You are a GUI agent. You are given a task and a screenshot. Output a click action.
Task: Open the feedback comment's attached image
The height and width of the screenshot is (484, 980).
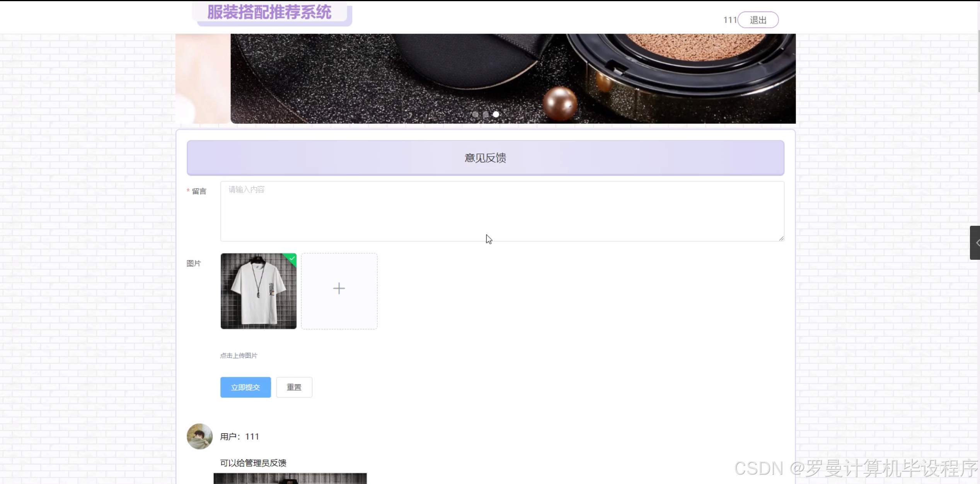(x=290, y=479)
